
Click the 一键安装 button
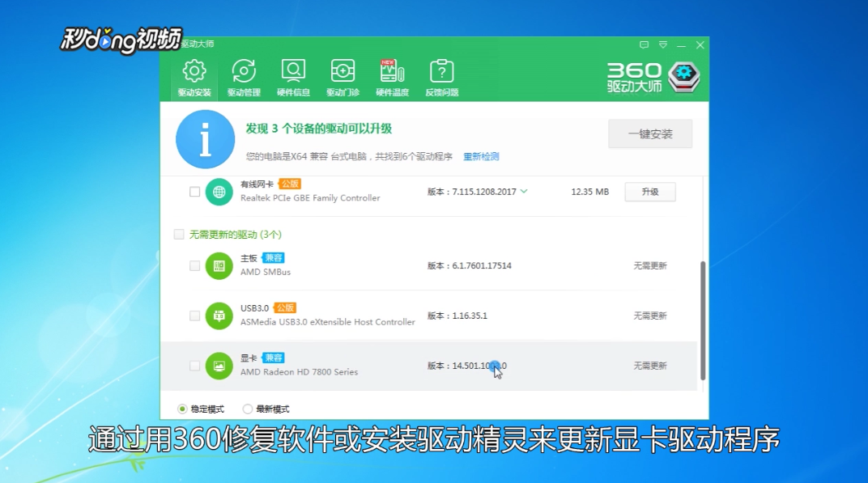pyautogui.click(x=650, y=133)
